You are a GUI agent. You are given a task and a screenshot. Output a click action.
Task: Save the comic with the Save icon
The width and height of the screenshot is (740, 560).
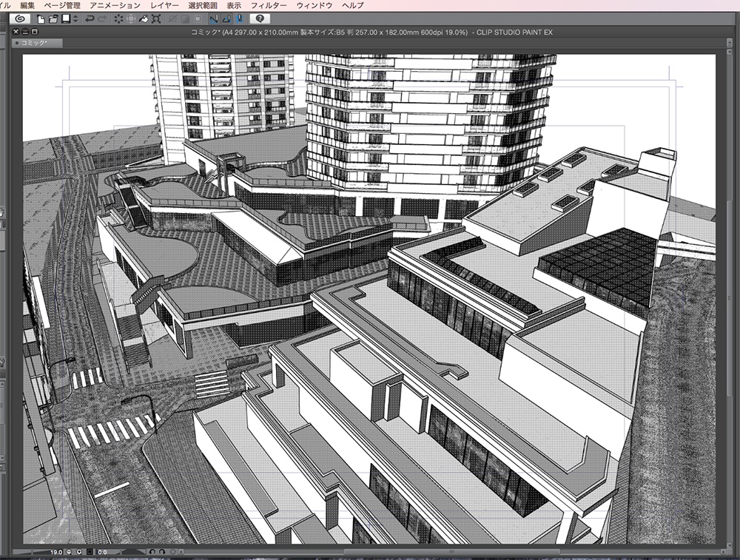pyautogui.click(x=65, y=18)
